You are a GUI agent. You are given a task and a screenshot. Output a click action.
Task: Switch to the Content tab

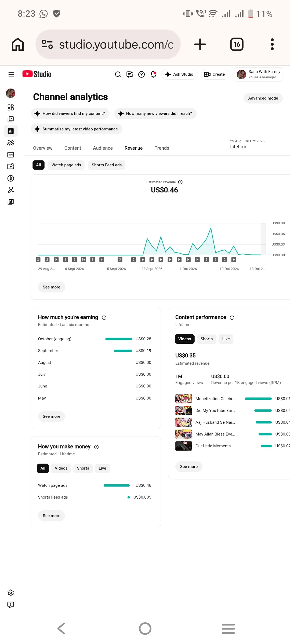click(73, 148)
